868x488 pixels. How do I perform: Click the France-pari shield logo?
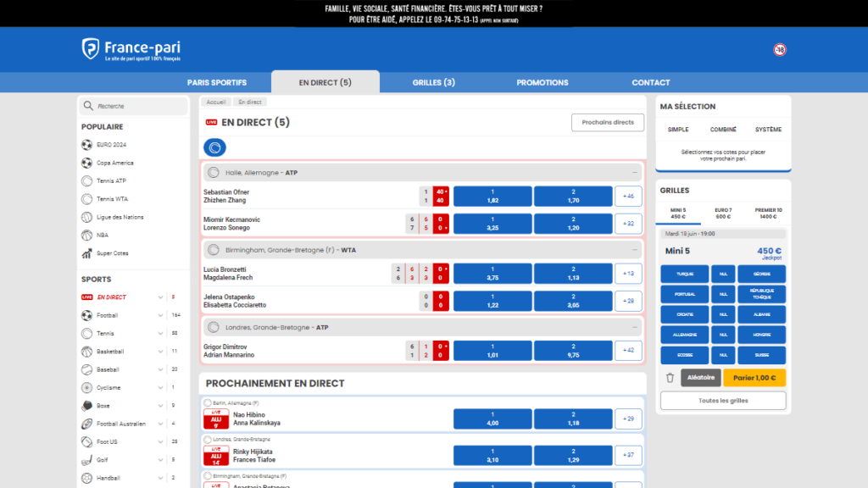coord(90,48)
